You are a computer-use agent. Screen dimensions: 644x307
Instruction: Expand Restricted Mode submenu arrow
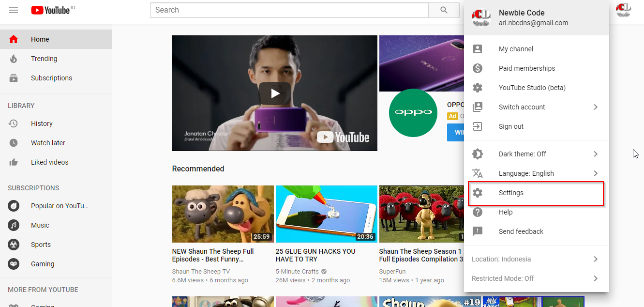[x=596, y=278]
